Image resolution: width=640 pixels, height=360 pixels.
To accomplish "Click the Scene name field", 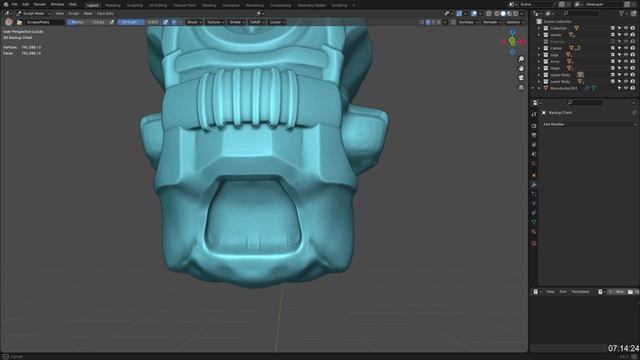I will pyautogui.click(x=538, y=4).
